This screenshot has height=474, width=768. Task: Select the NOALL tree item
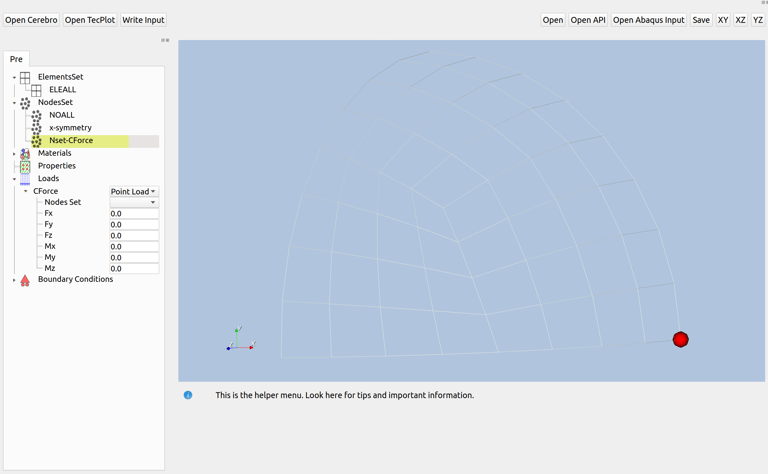coord(62,115)
